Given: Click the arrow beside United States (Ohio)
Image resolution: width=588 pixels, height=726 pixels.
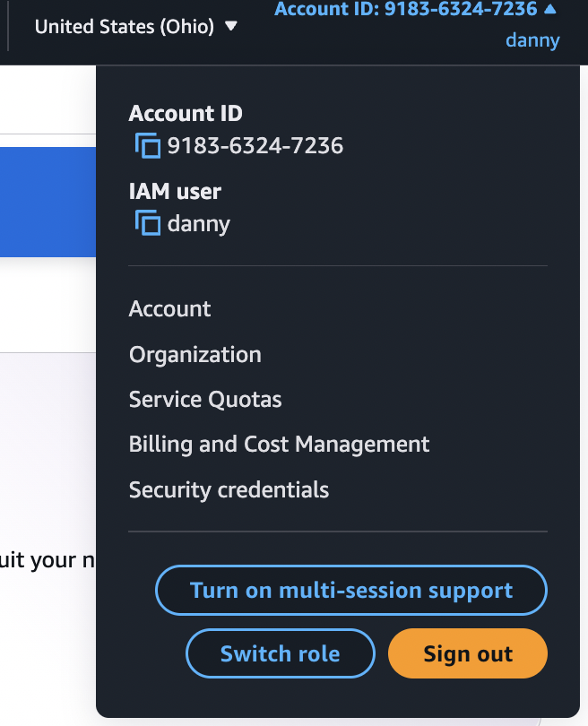Looking at the screenshot, I should click(x=231, y=27).
